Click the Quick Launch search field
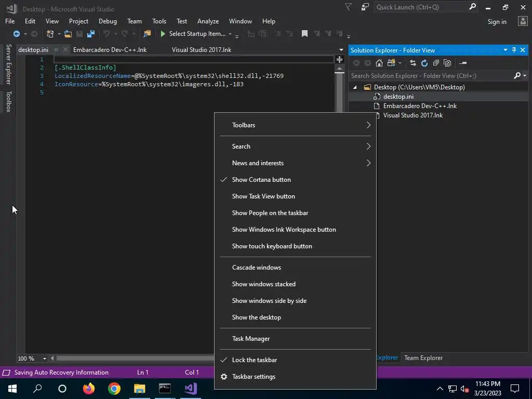Viewport: 532px width, 399px height. pyautogui.click(x=421, y=7)
